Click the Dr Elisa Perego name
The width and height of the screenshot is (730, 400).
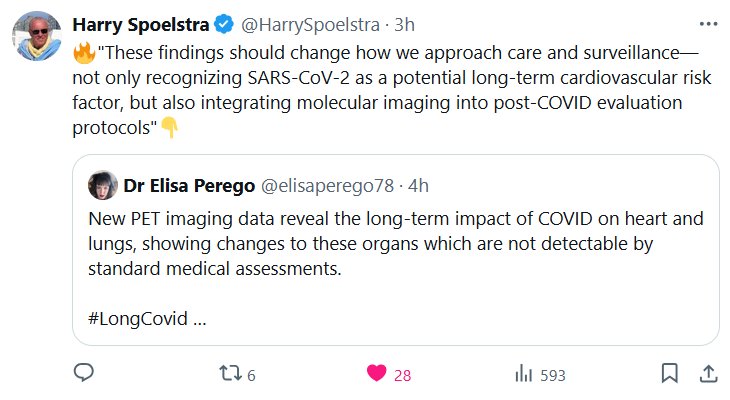click(188, 185)
